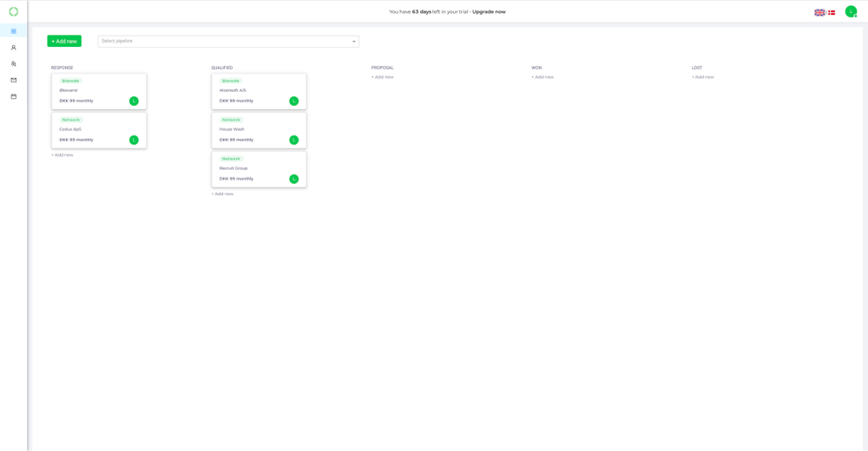The image size is (868, 451).
Task: Expand the Select pipeline dropdown arrow
Action: click(x=353, y=42)
